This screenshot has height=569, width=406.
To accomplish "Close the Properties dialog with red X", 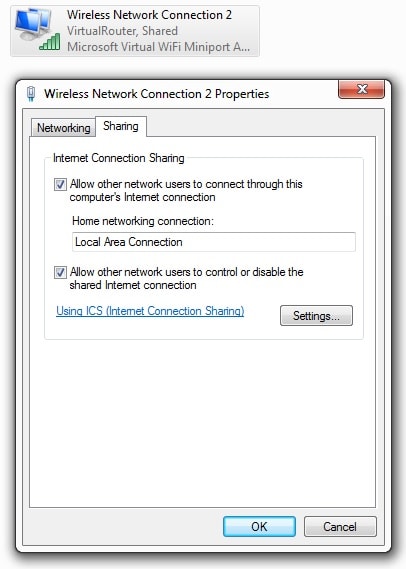I will click(361, 89).
